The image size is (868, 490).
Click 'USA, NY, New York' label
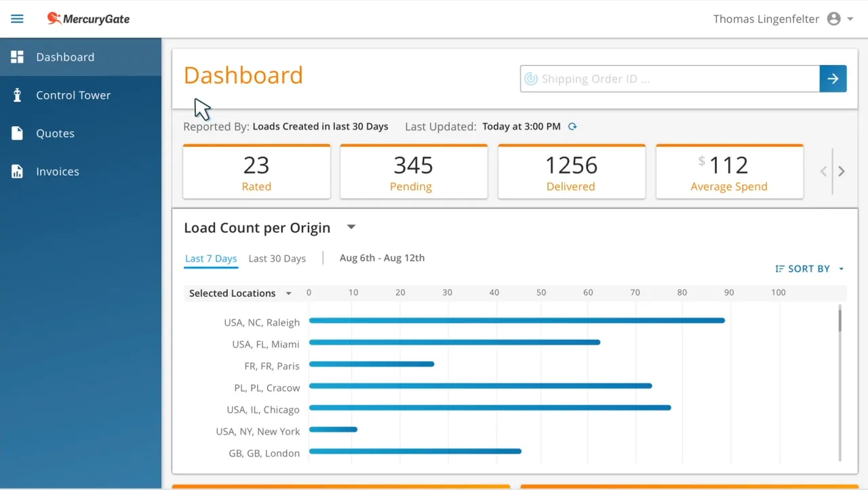(258, 431)
